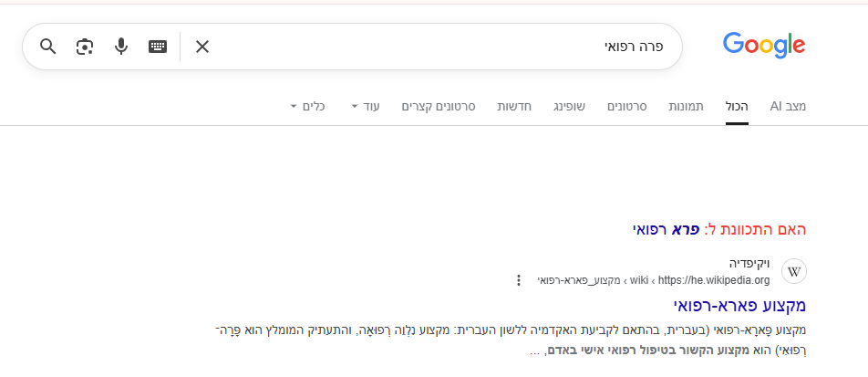Click the suggested spelling פרא רפואי link

[666, 229]
